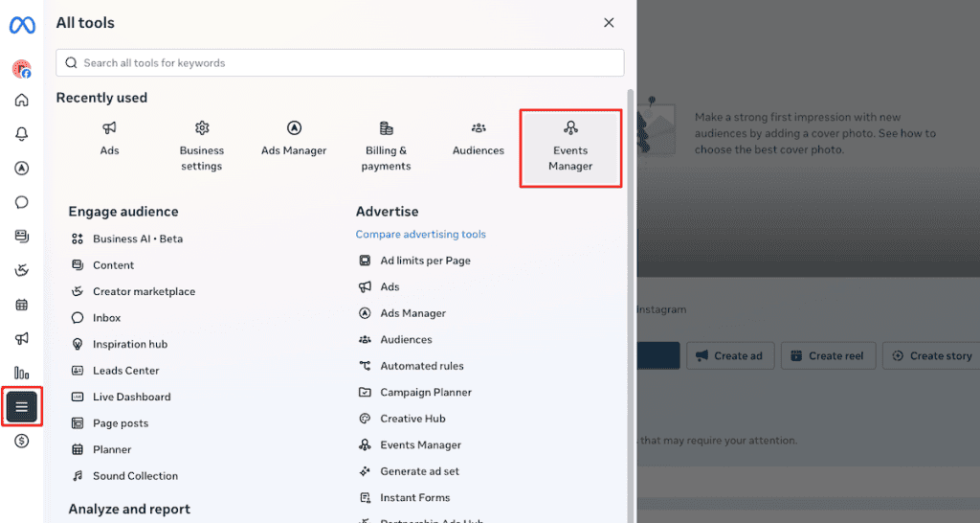This screenshot has height=523, width=980.
Task: Open Audiences from Recently used
Action: click(x=479, y=139)
